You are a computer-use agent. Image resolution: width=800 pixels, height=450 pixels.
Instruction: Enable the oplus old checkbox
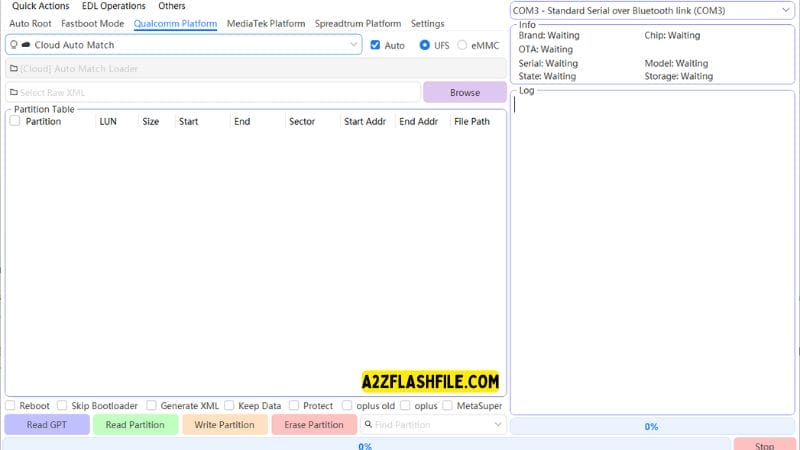click(347, 405)
